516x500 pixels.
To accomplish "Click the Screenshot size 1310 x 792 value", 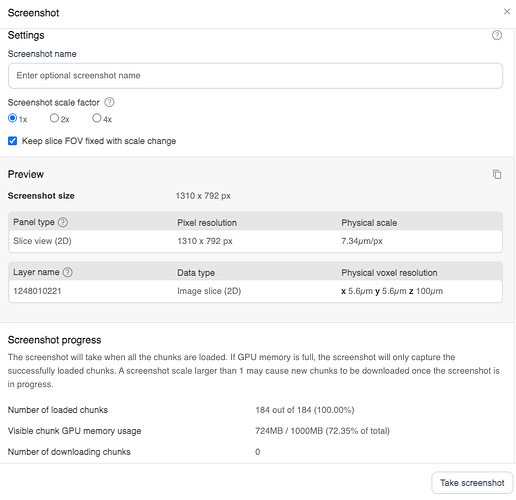I will [203, 196].
